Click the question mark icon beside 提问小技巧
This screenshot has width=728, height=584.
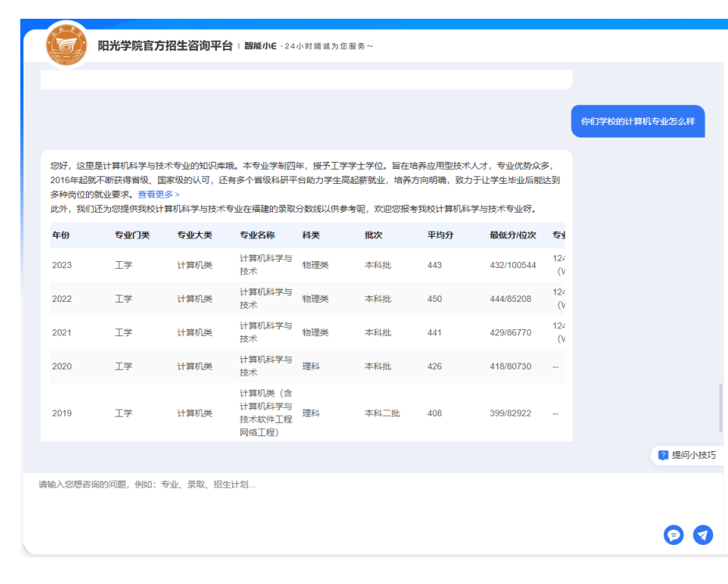(663, 455)
